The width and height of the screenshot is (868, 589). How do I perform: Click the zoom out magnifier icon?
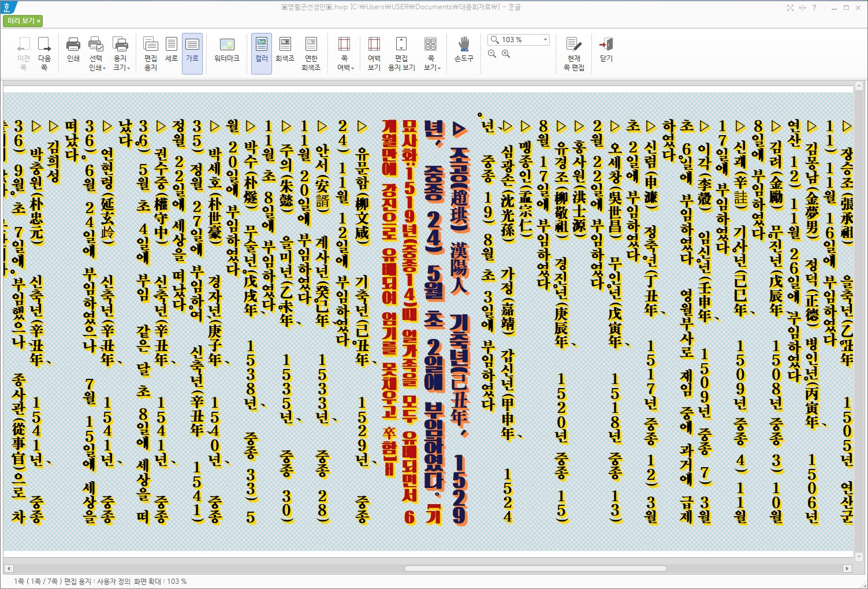[x=492, y=54]
